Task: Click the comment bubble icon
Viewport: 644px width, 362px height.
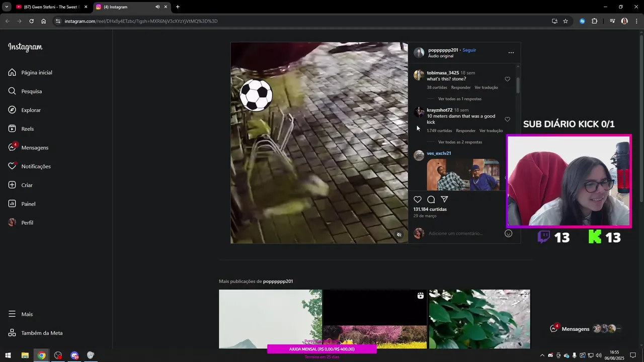Action: click(x=431, y=200)
